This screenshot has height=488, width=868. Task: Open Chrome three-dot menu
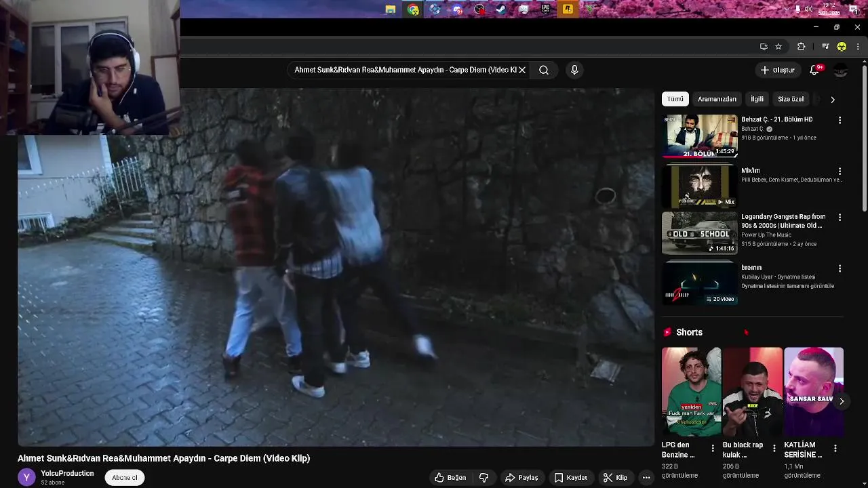pos(858,46)
